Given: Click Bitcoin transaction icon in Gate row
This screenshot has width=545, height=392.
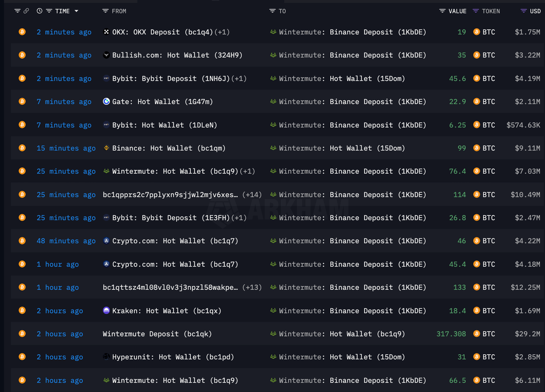Looking at the screenshot, I should click(x=22, y=102).
